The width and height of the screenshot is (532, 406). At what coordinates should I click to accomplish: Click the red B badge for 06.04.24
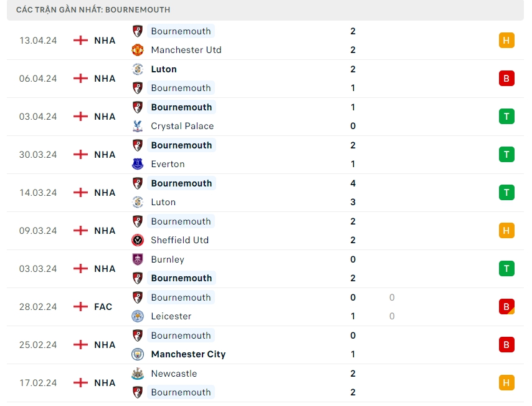(506, 79)
